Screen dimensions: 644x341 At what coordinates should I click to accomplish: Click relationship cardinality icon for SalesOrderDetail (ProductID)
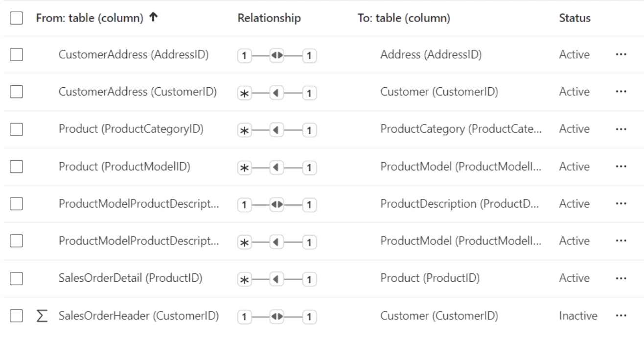(277, 278)
